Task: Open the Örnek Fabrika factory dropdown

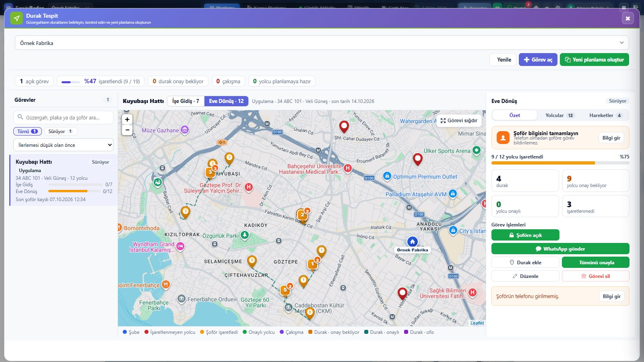Action: pos(322,43)
